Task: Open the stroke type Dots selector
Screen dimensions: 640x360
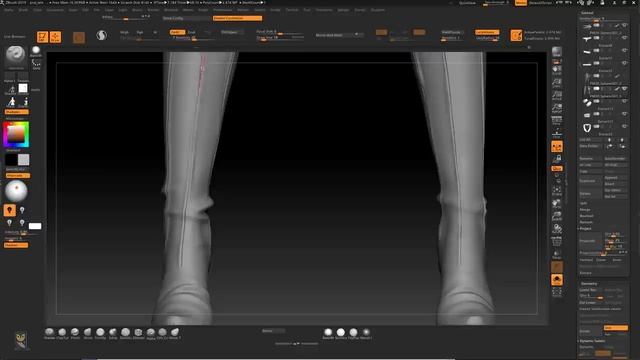Action: coord(36,64)
